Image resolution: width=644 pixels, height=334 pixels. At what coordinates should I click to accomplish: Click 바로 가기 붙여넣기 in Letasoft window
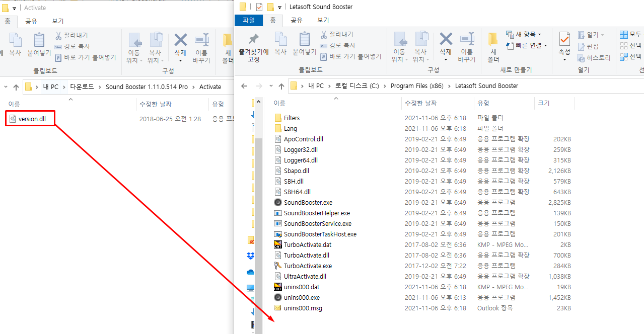[350, 56]
